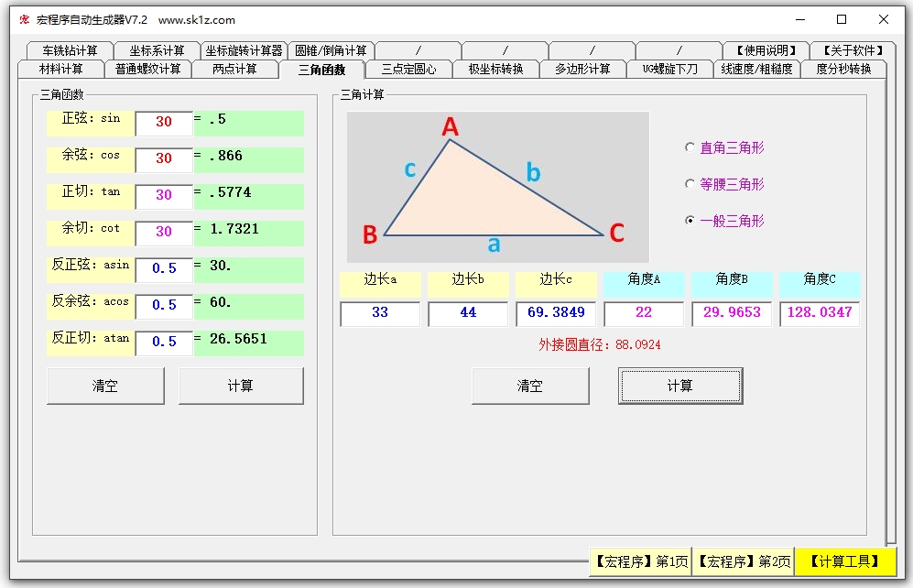Image resolution: width=913 pixels, height=588 pixels.
Task: Switch to 材料计算 tab
Action: [61, 70]
